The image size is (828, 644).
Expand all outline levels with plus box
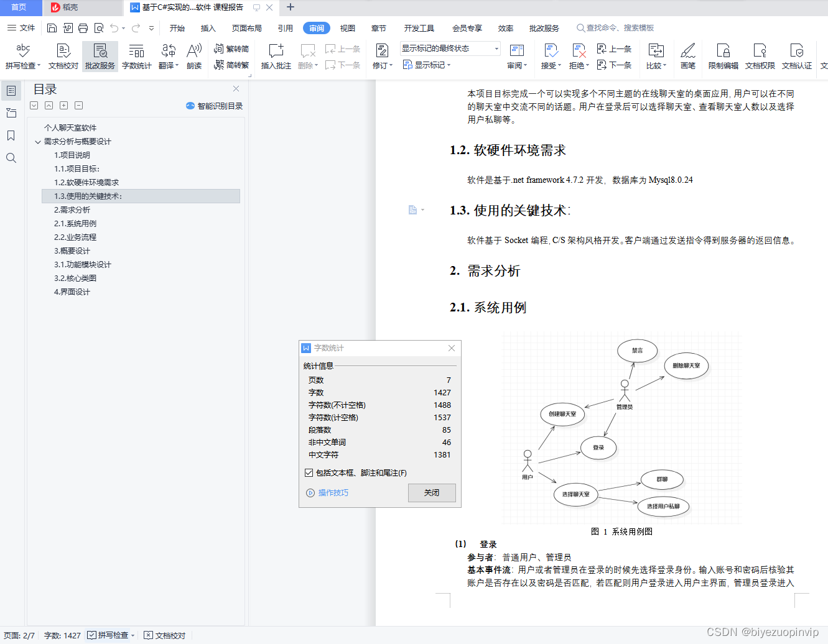[x=63, y=106]
